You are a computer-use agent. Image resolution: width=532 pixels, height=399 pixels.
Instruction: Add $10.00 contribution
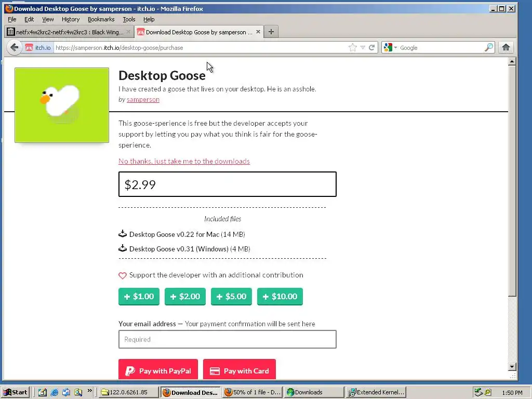pyautogui.click(x=280, y=297)
